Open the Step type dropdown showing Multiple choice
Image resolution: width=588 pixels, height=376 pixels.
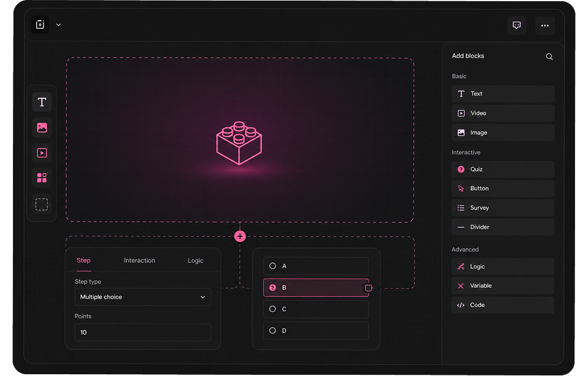tap(143, 297)
